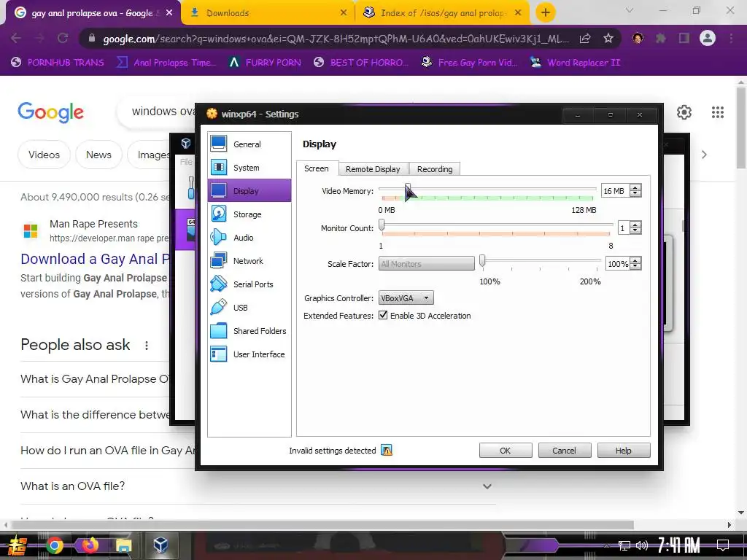Open the Chrome profile avatar
The height and width of the screenshot is (560, 747).
click(708, 38)
